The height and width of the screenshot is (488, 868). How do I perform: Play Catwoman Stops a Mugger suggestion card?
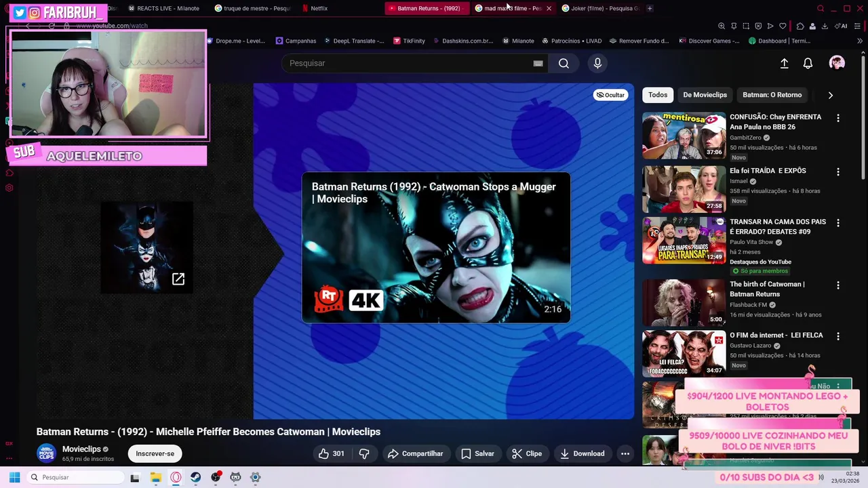tap(436, 247)
